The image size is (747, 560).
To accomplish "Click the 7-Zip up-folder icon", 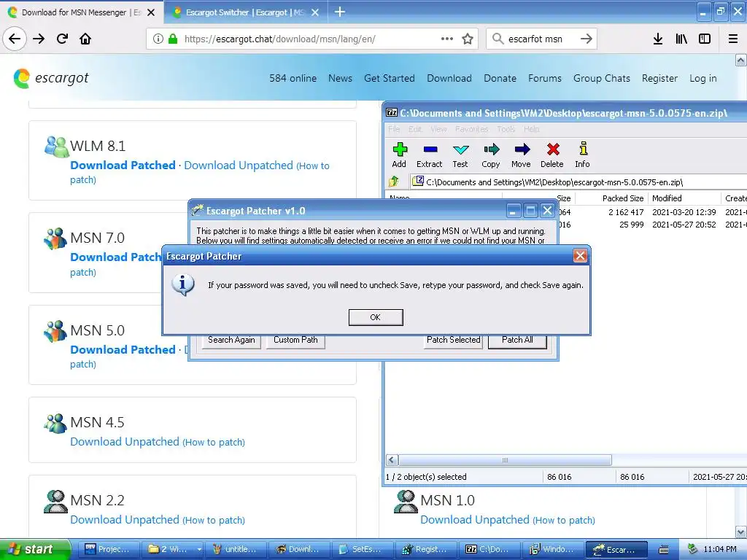I will tap(394, 182).
